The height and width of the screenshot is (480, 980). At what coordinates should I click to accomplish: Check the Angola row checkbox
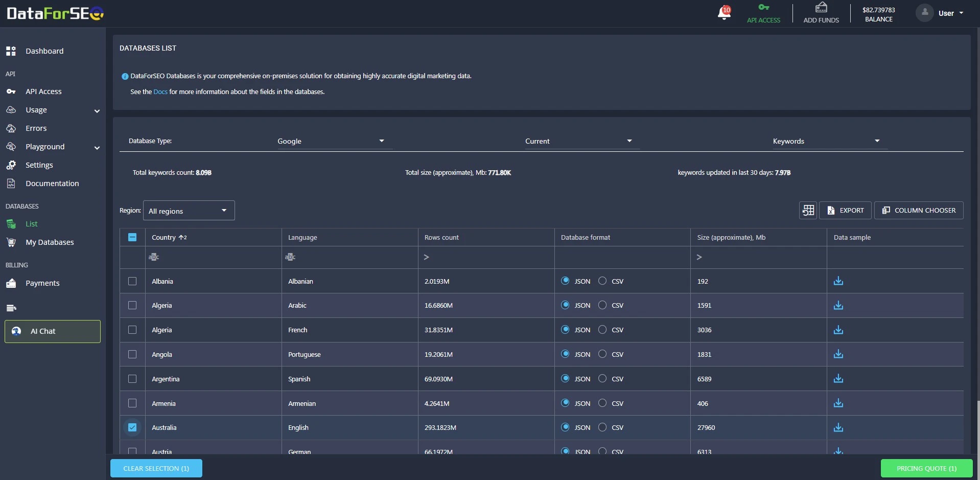[132, 354]
